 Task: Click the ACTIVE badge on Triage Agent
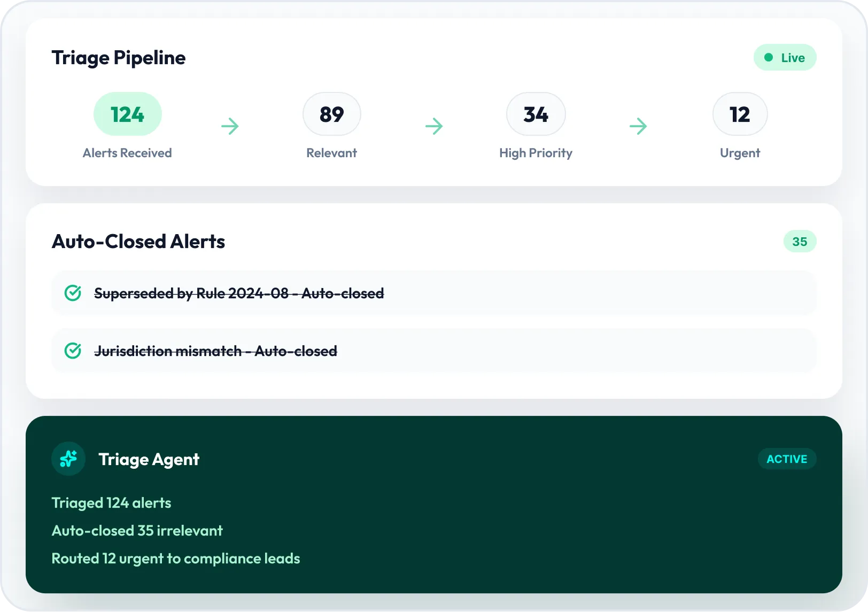tap(787, 459)
